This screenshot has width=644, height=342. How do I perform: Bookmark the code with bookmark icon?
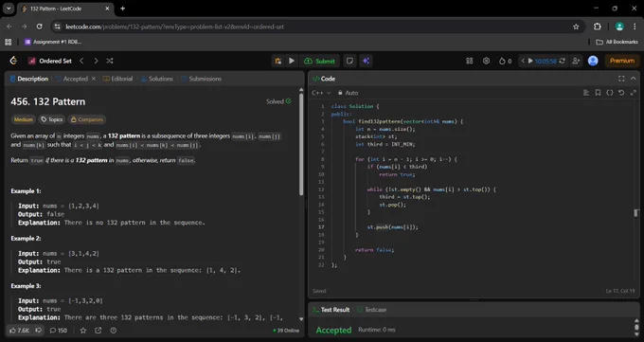(598, 93)
